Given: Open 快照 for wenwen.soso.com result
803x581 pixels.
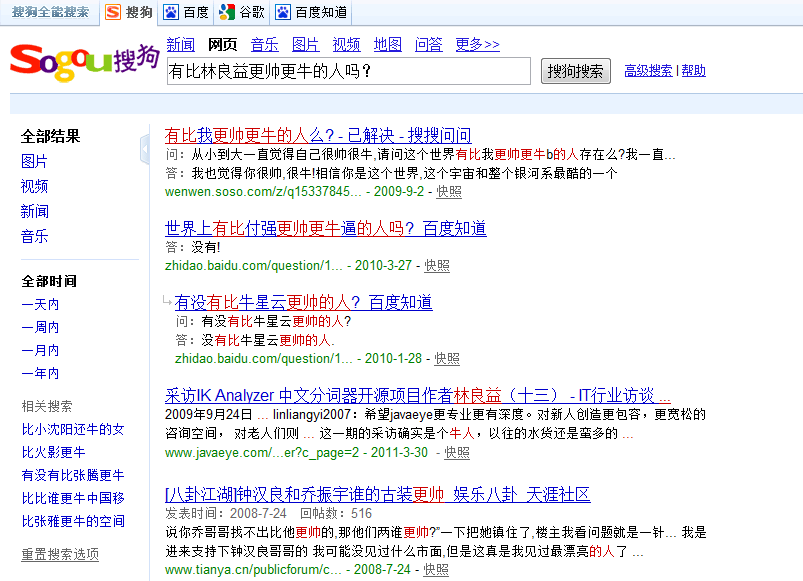Looking at the screenshot, I should click(x=449, y=192).
